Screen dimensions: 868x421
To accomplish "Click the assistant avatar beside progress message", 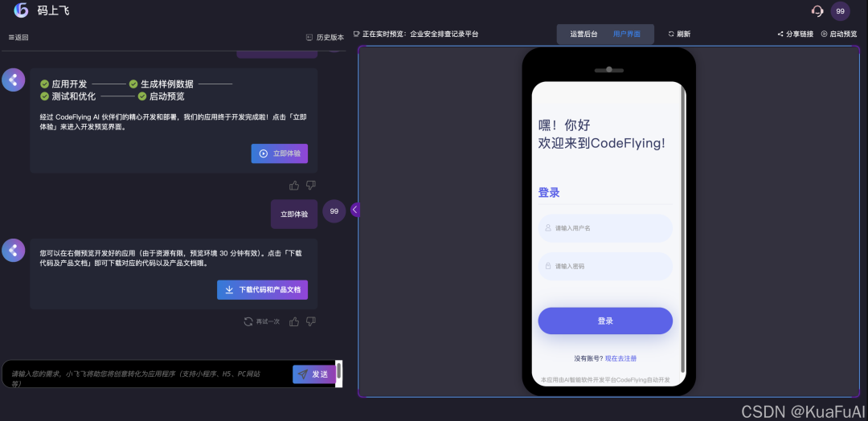I will (14, 80).
